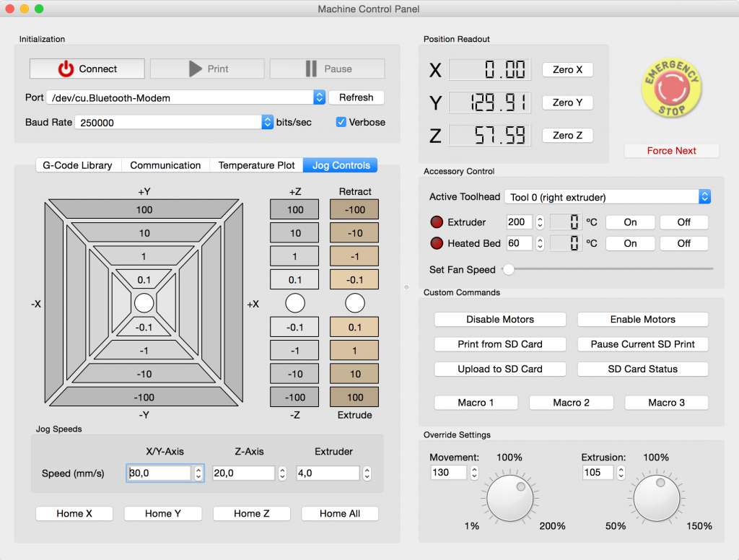Jog the X/Y axis by +10 on the jog pad
739x560 pixels.
coord(144,232)
